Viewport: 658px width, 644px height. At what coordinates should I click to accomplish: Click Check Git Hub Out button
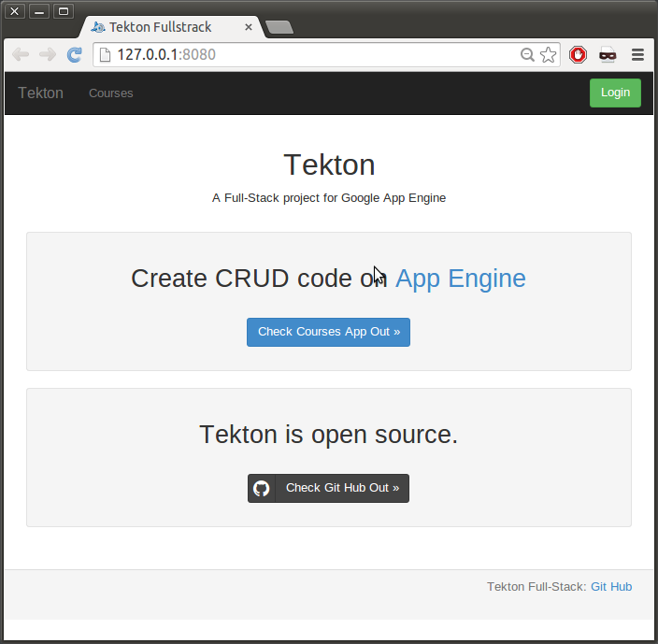tap(329, 488)
